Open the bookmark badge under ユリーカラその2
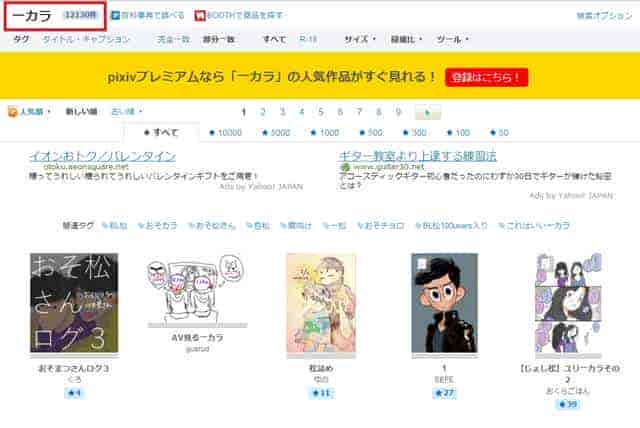 [x=567, y=404]
